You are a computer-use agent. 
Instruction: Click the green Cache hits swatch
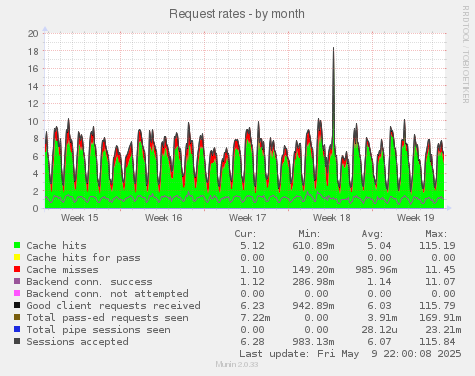point(17,245)
